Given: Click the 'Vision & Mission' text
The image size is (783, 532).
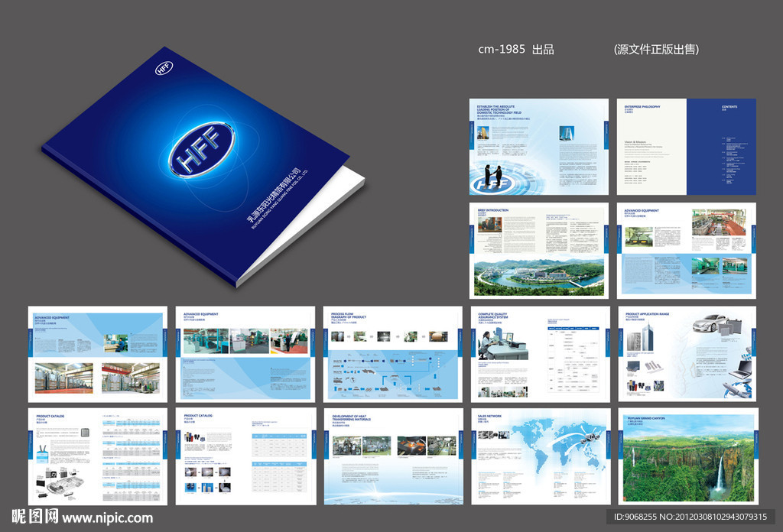Looking at the screenshot, I should pos(635,142).
